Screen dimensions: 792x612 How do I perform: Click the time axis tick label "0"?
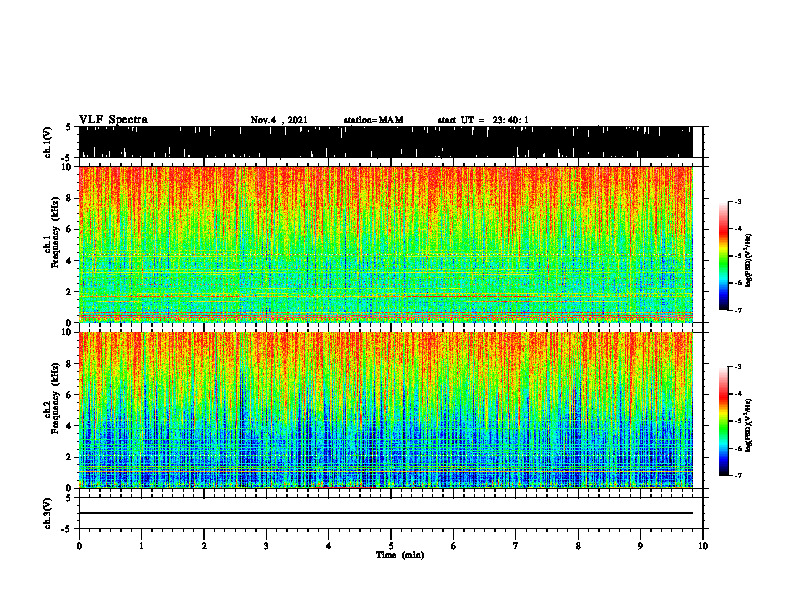(79, 546)
